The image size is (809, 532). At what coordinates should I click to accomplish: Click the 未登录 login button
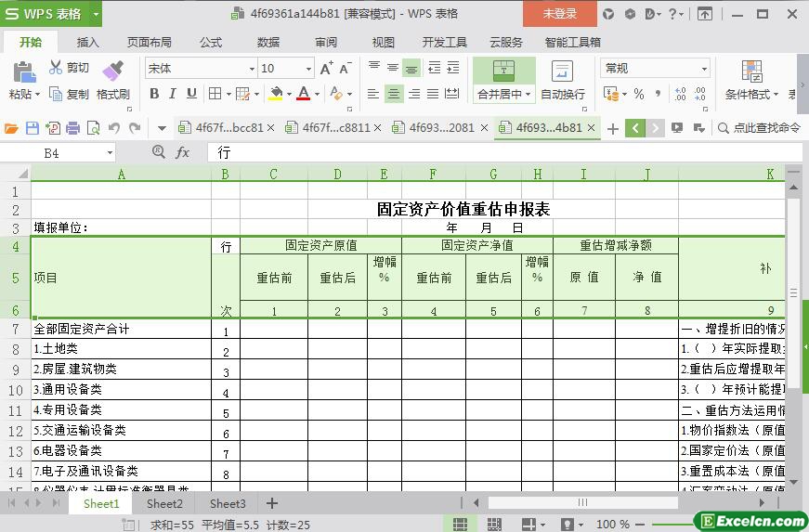(559, 13)
